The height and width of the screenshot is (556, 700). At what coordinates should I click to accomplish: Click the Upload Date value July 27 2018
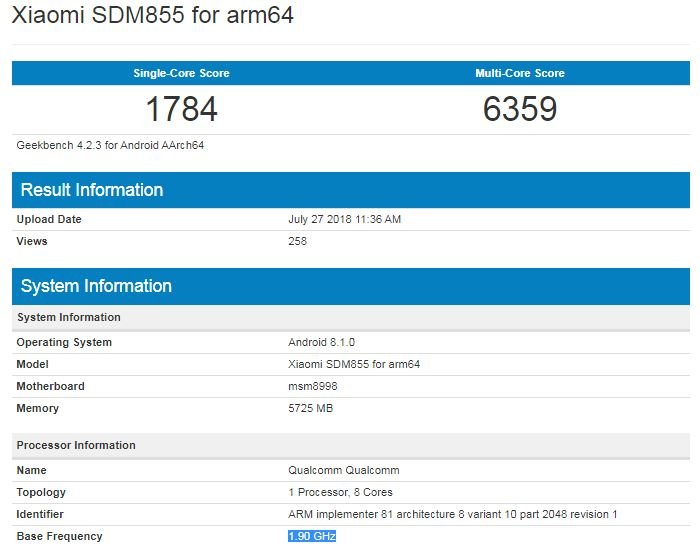click(344, 219)
